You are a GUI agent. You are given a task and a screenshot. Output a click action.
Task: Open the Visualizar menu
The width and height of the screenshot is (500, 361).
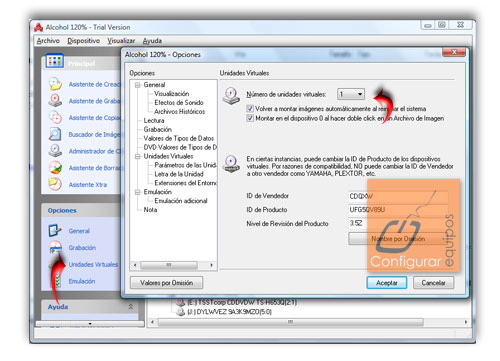click(121, 41)
